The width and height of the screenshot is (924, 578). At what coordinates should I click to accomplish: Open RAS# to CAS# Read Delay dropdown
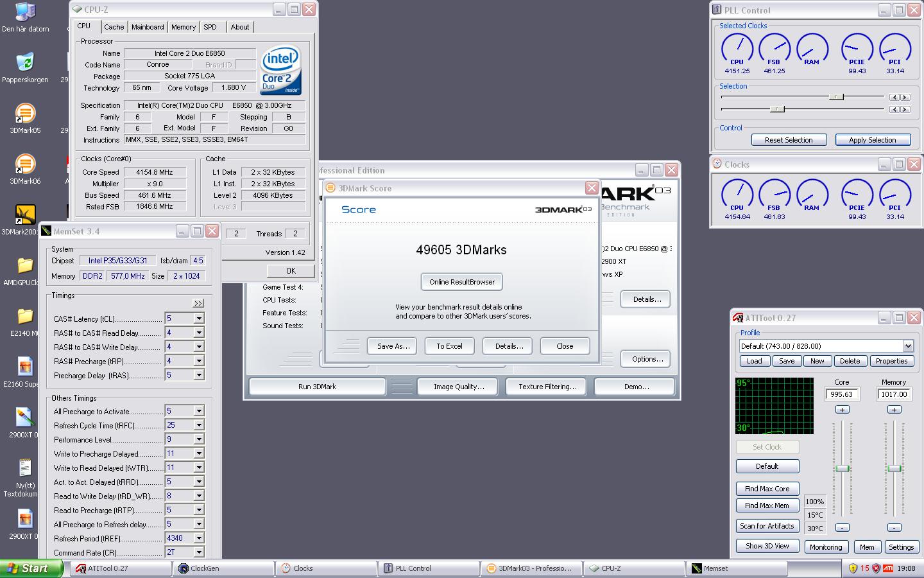(199, 333)
